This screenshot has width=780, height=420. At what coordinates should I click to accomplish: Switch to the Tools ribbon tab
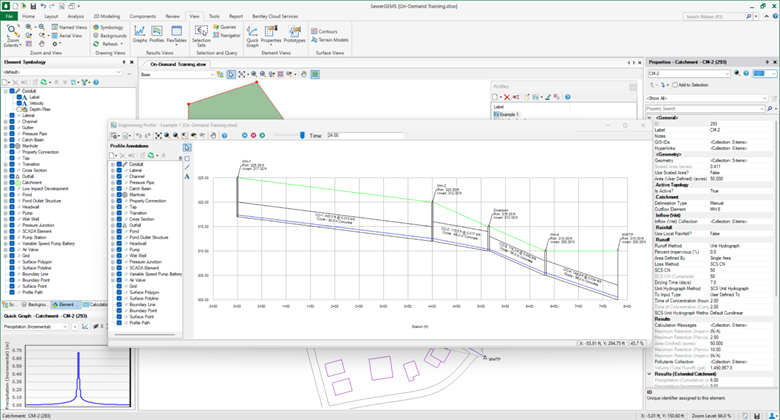tap(214, 16)
